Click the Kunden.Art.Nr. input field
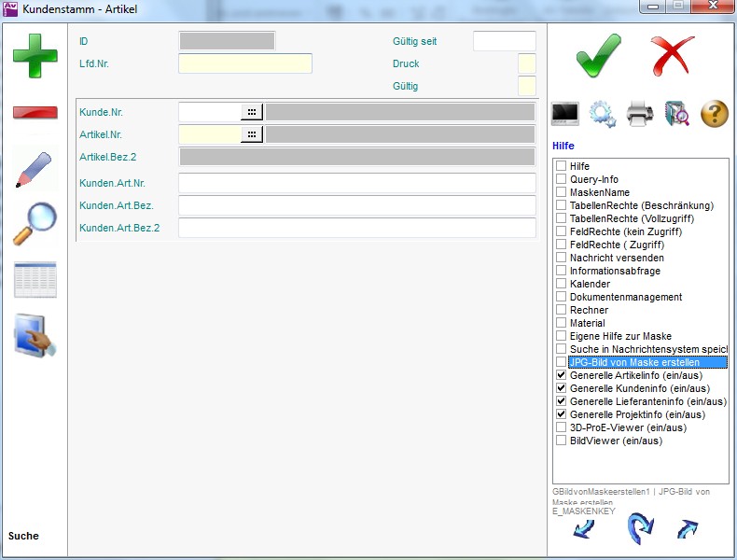The width and height of the screenshot is (737, 560). 356,183
